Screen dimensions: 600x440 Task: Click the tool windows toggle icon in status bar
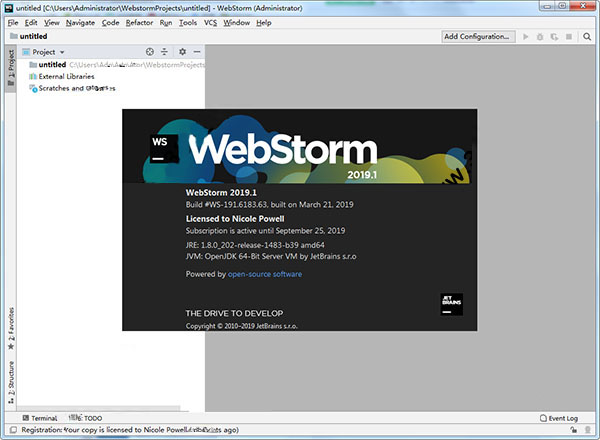click(13, 430)
